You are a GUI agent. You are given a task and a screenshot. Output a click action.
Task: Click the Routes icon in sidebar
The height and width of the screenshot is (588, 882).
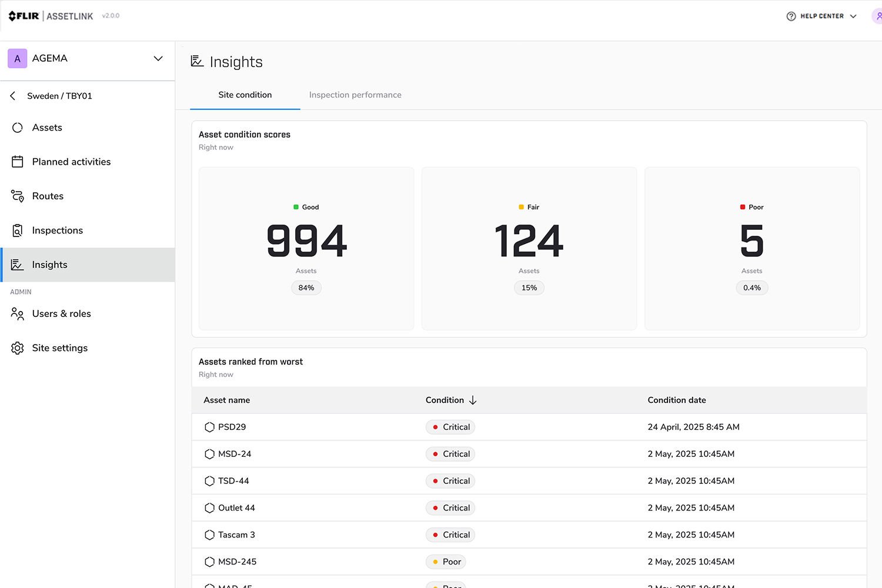(18, 196)
